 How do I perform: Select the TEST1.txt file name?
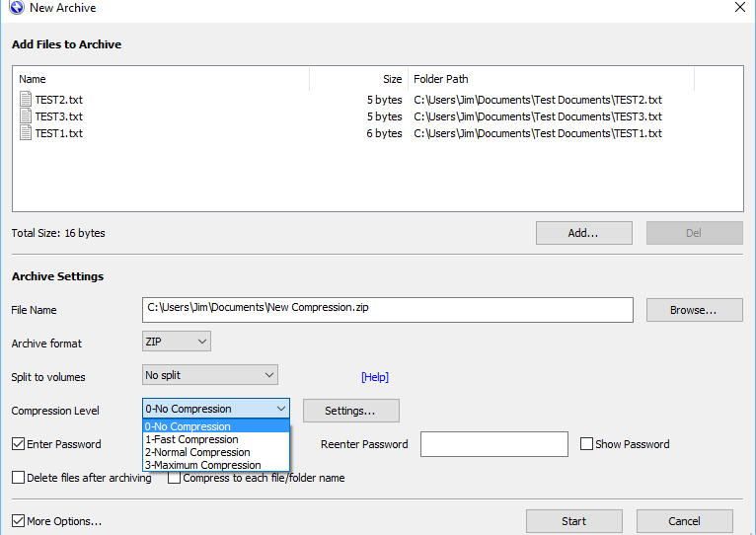(59, 133)
